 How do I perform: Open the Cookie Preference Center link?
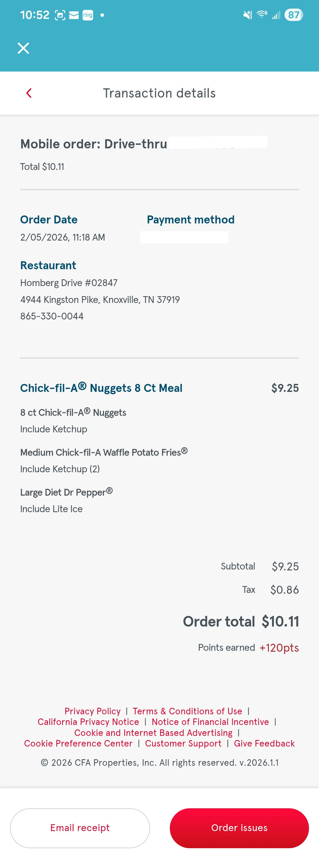point(78,744)
